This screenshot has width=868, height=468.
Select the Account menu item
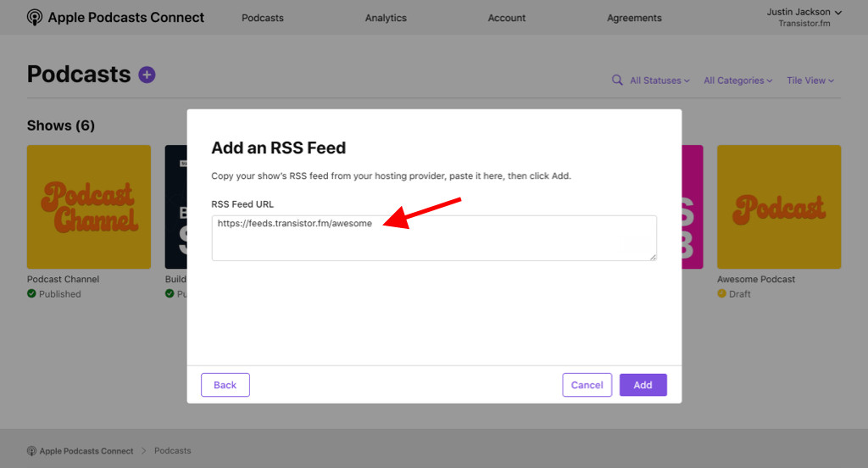click(507, 18)
